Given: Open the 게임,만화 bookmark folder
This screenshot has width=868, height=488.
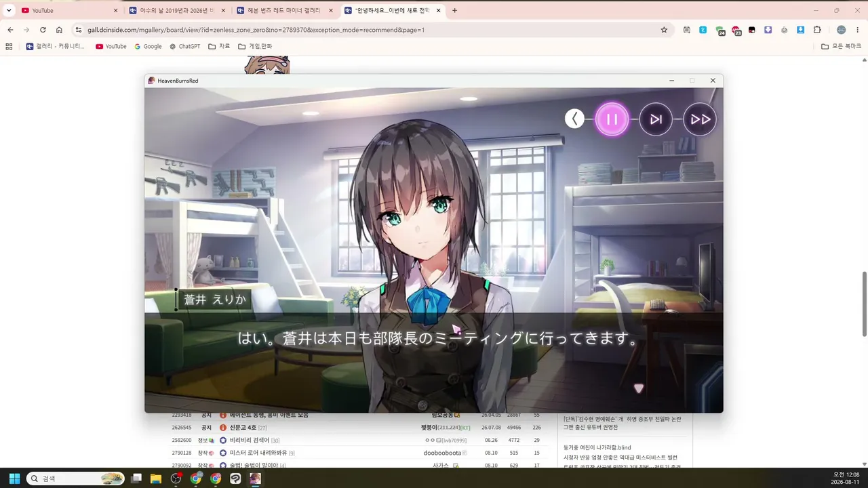Looking at the screenshot, I should pos(255,46).
